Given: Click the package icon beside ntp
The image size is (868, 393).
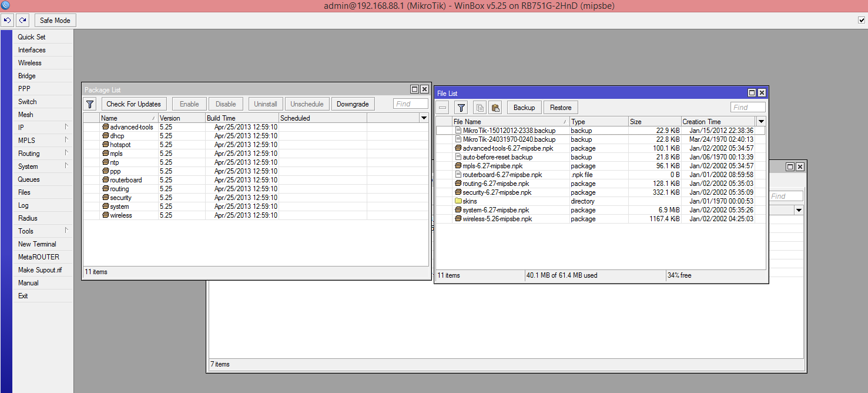Looking at the screenshot, I should click(105, 162).
